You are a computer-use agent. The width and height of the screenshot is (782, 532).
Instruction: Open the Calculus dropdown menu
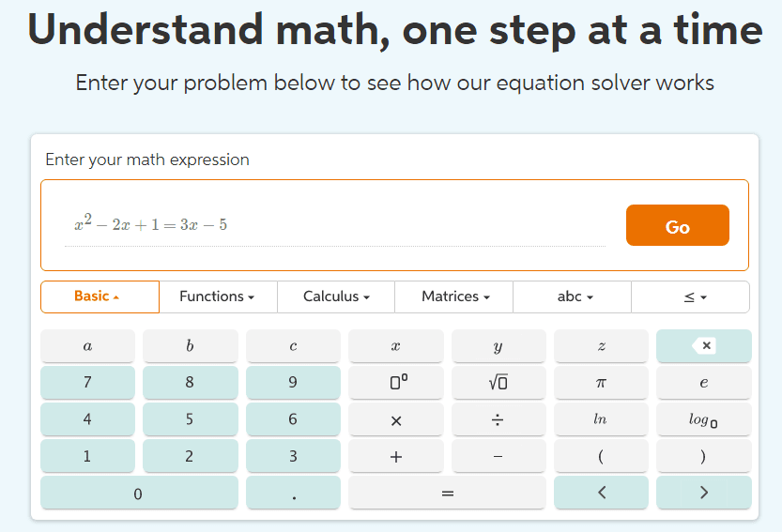tap(336, 296)
